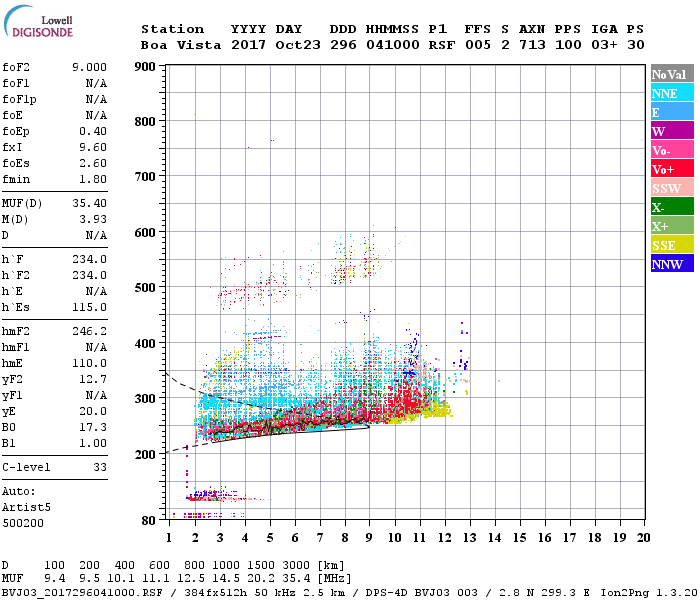Select the NNW blue legend swatch
This screenshot has width=700, height=600.
pyautogui.click(x=672, y=264)
